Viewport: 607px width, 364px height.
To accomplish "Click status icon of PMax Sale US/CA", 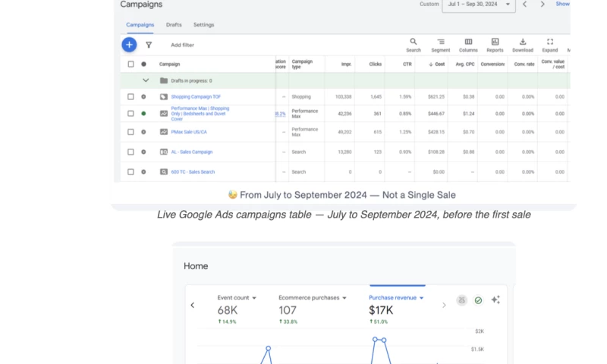I will coord(143,132).
